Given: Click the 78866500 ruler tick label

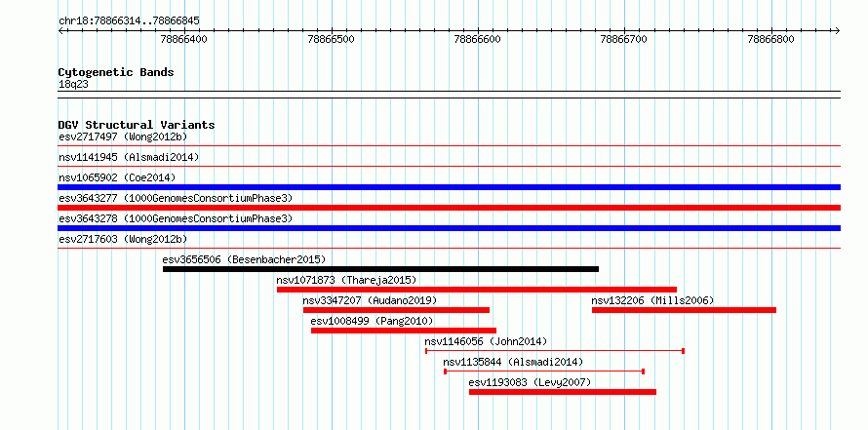Looking at the screenshot, I should tap(331, 39).
